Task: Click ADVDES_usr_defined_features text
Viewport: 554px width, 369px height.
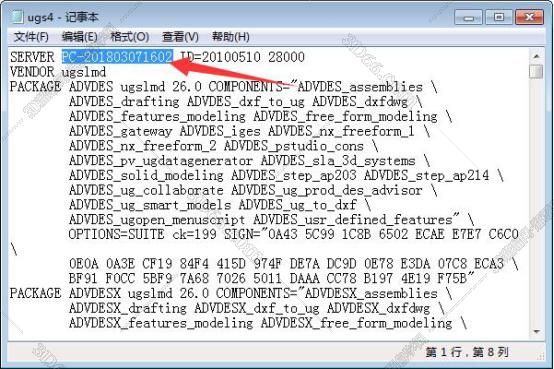Action: click(x=353, y=220)
